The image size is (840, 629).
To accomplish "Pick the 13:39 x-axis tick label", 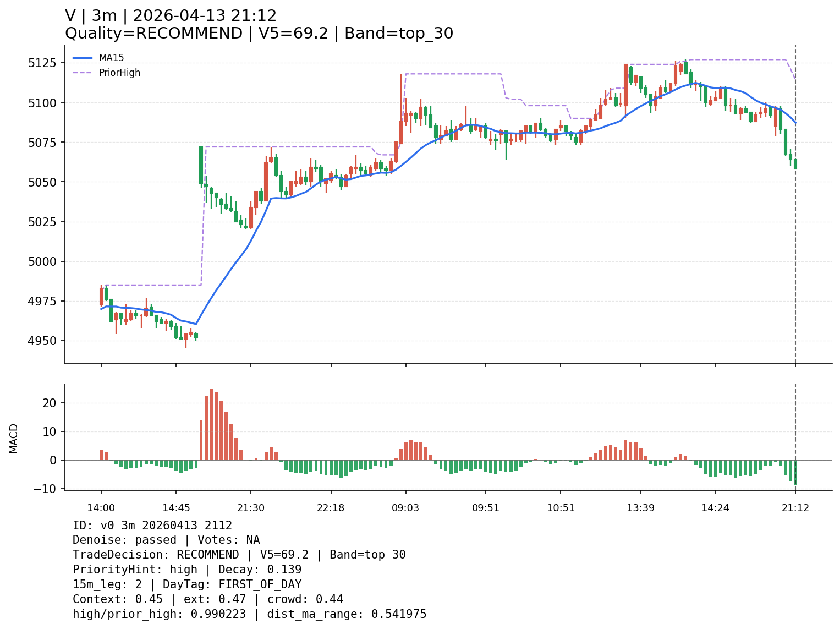I will [x=640, y=508].
